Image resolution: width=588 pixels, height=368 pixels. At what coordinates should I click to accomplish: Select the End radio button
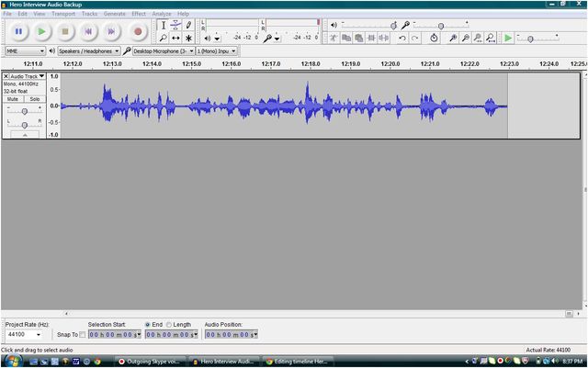[x=147, y=325]
